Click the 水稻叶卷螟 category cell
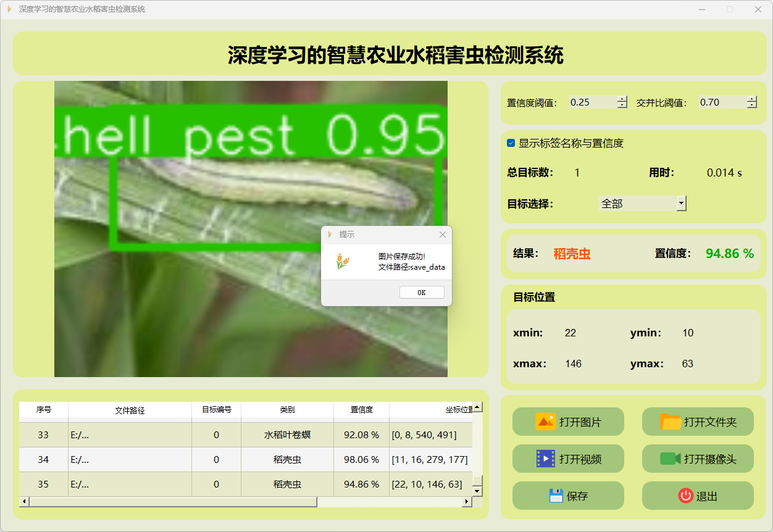Screen dimensions: 773x532 click(287, 435)
